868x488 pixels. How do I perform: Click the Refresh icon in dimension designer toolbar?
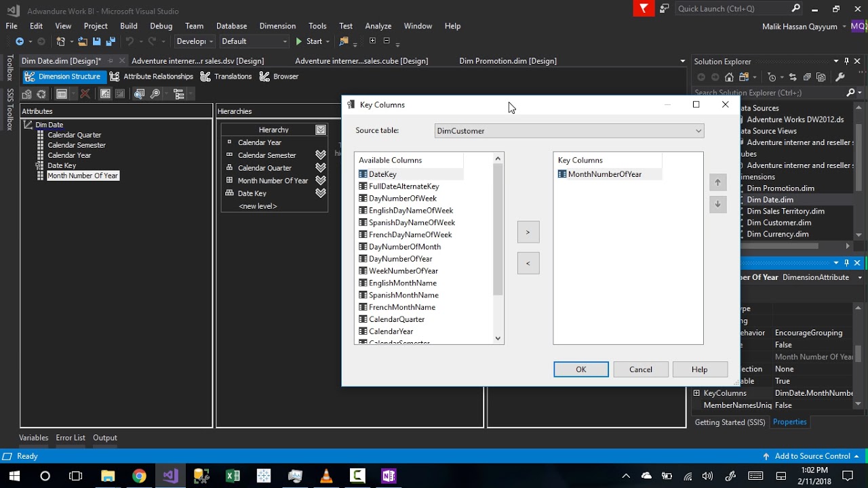41,94
